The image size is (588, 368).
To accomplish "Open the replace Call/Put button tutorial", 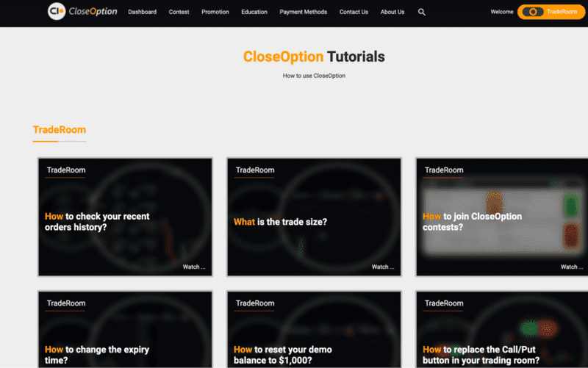I will pyautogui.click(x=502, y=329).
